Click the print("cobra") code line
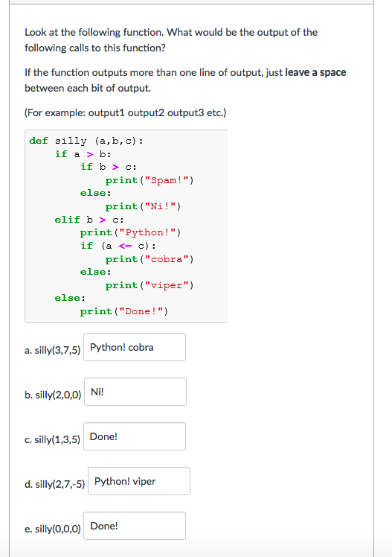 pyautogui.click(x=150, y=259)
